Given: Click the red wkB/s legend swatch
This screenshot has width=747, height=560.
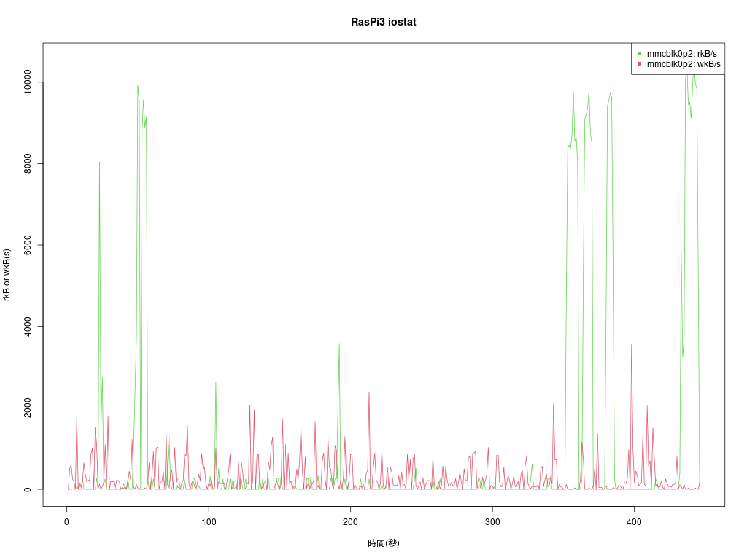Looking at the screenshot, I should point(639,64).
